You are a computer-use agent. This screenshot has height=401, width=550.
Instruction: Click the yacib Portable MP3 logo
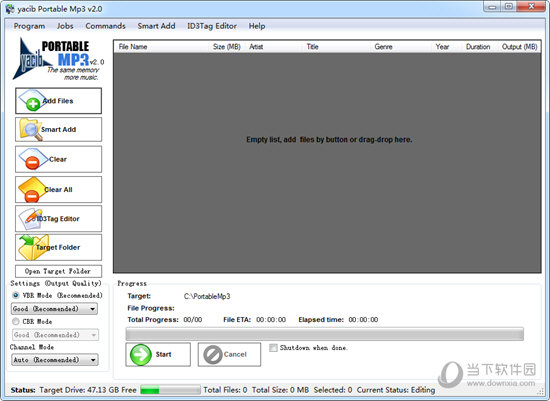(x=58, y=59)
